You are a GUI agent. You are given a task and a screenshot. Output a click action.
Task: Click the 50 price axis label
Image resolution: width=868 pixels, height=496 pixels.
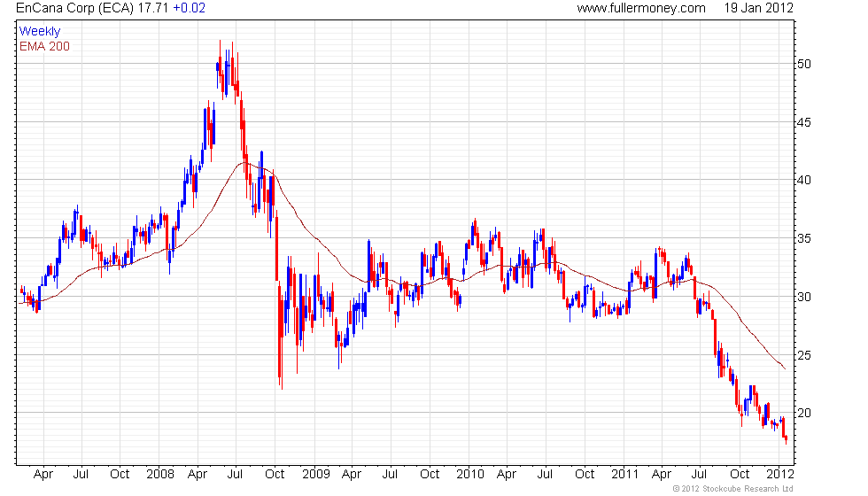point(804,64)
